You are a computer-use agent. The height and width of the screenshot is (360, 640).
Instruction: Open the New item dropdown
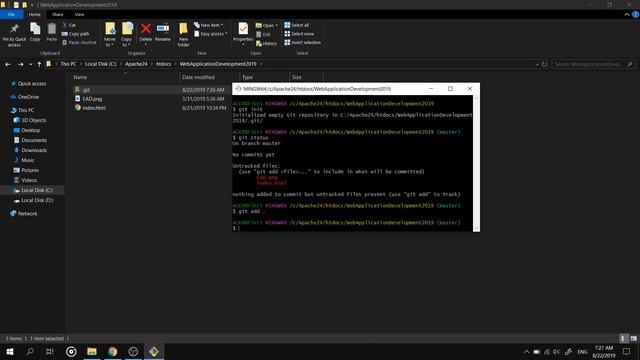[209, 25]
